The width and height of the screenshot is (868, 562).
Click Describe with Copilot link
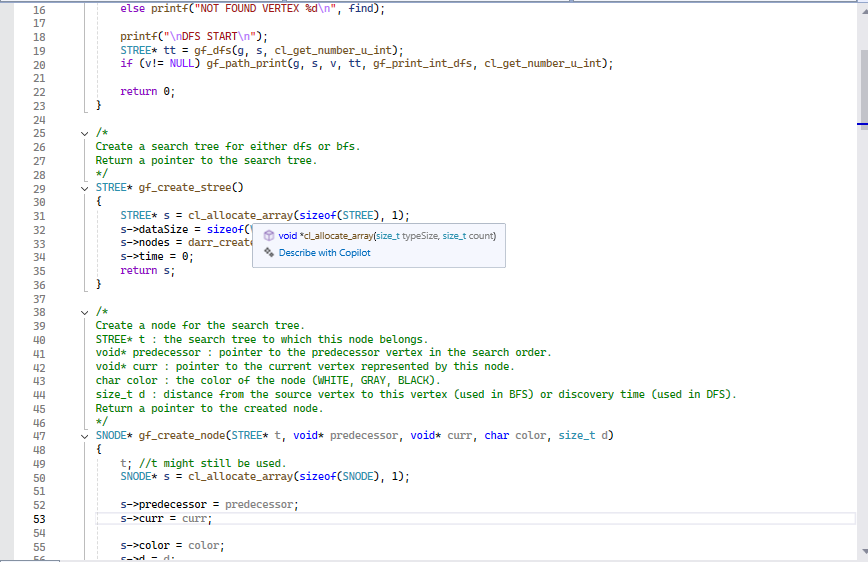(324, 252)
